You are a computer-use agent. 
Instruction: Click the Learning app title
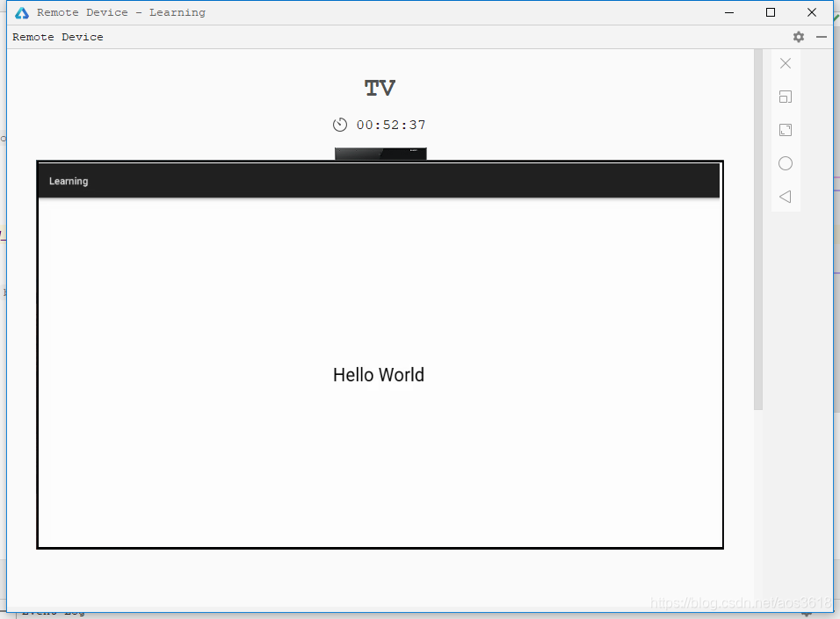69,181
